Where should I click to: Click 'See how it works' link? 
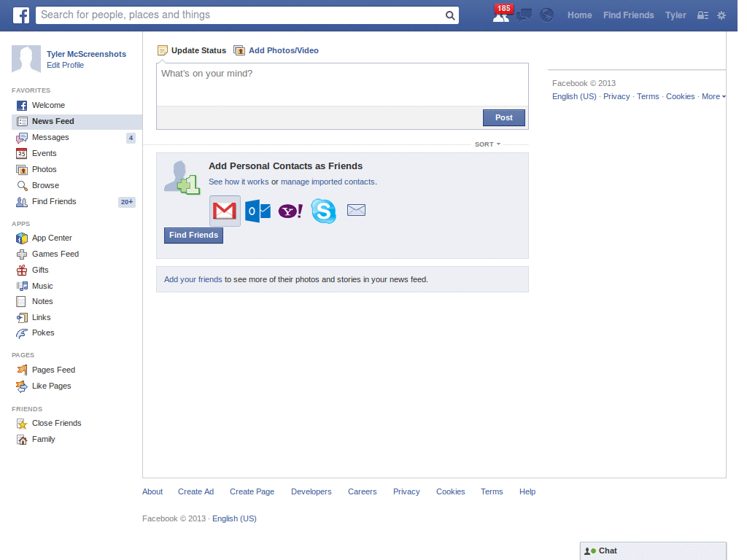[239, 182]
